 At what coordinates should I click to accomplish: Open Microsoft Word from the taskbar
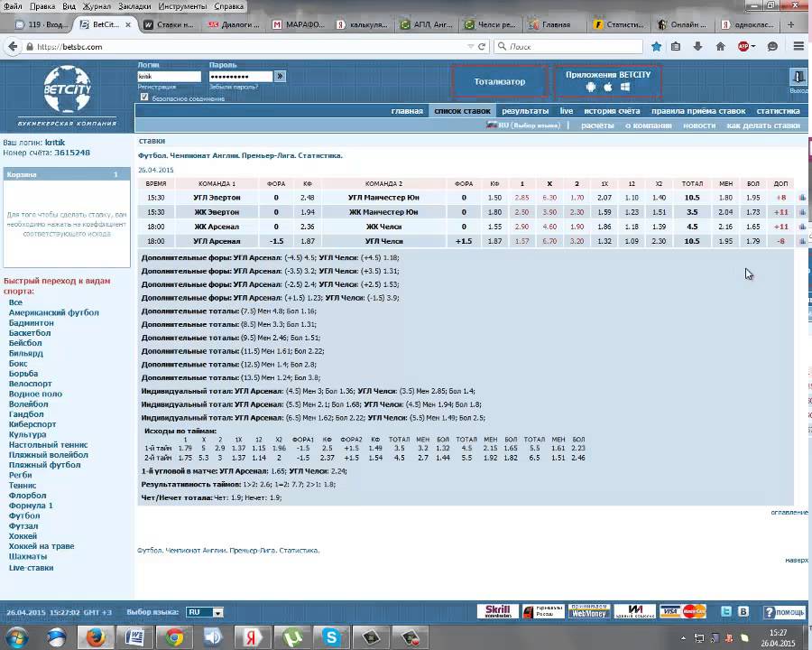click(134, 637)
